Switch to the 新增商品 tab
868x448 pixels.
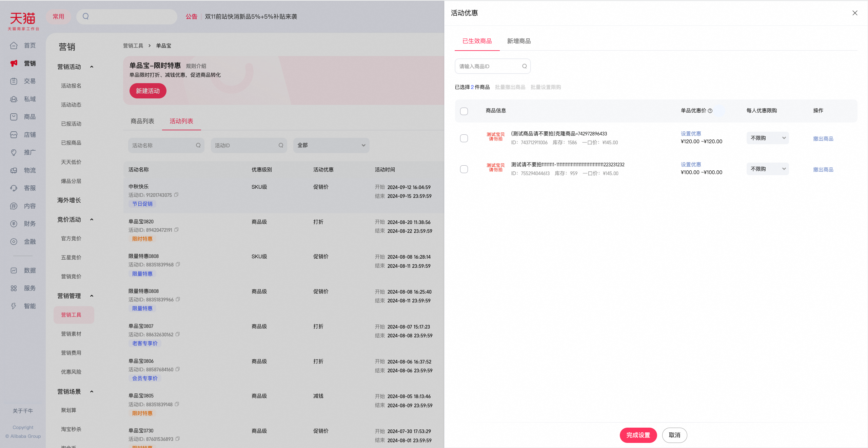pyautogui.click(x=519, y=41)
